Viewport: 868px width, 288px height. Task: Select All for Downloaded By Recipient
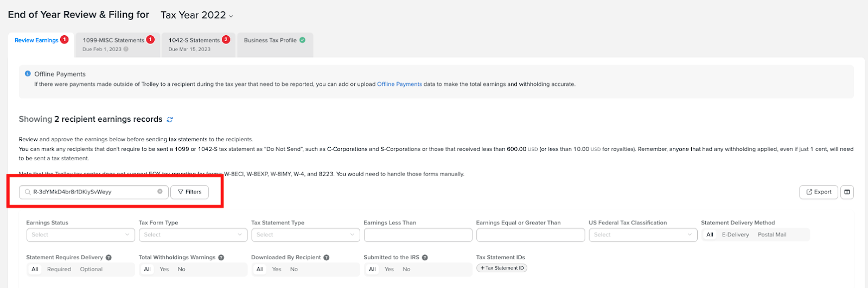click(260, 270)
